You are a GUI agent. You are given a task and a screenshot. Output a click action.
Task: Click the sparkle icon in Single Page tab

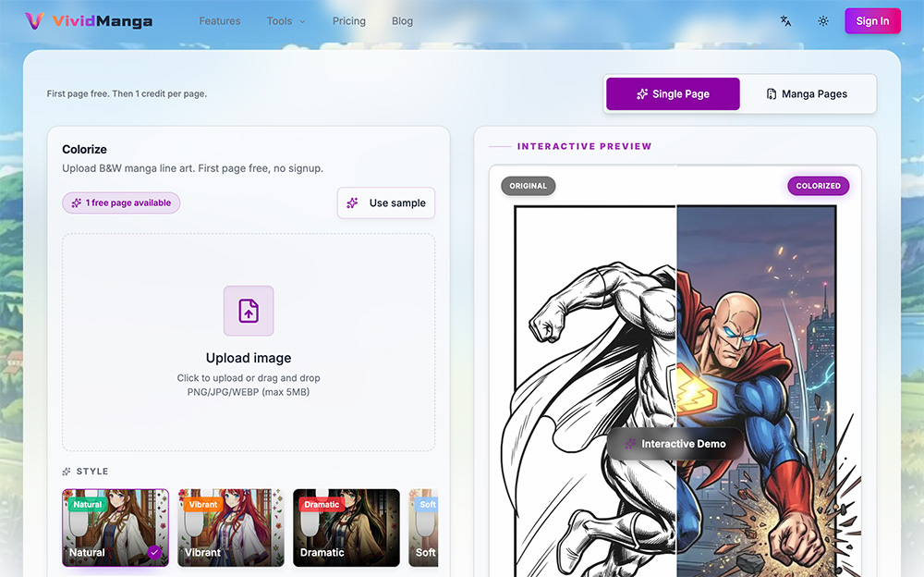[x=642, y=93]
